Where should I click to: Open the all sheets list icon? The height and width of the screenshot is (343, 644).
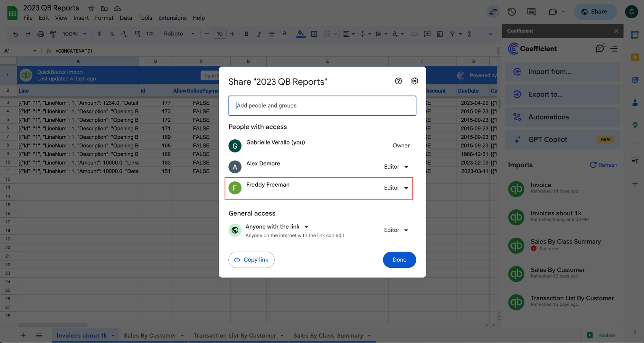(39, 335)
